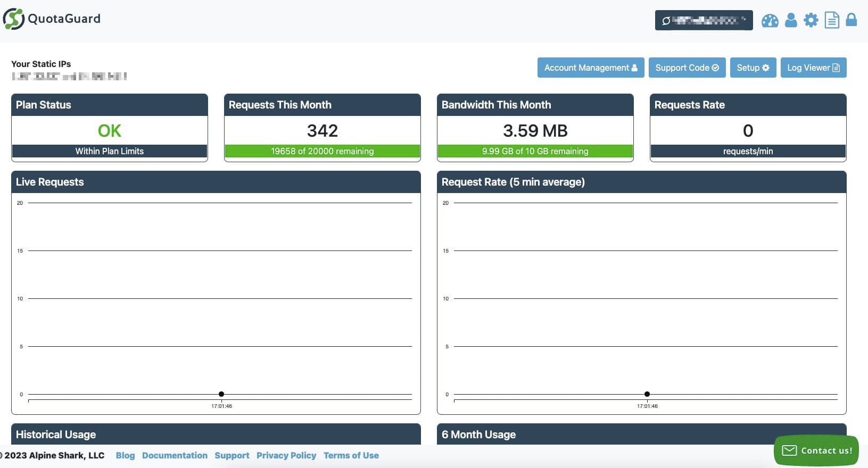
Task: Click the QuotaGuard logo
Action: tap(52, 19)
